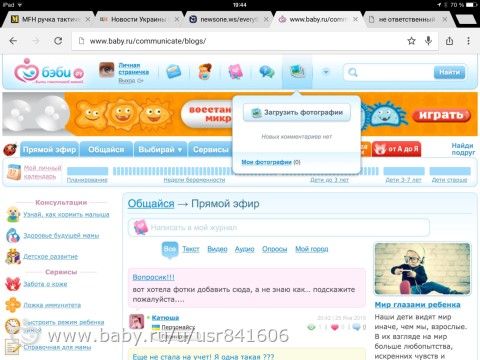Bookmark this page with the star icon
This screenshot has width=480, height=360.
pyautogui.click(x=411, y=41)
